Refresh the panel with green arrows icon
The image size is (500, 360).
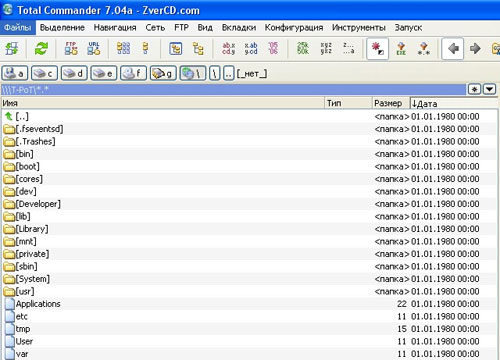[x=41, y=49]
